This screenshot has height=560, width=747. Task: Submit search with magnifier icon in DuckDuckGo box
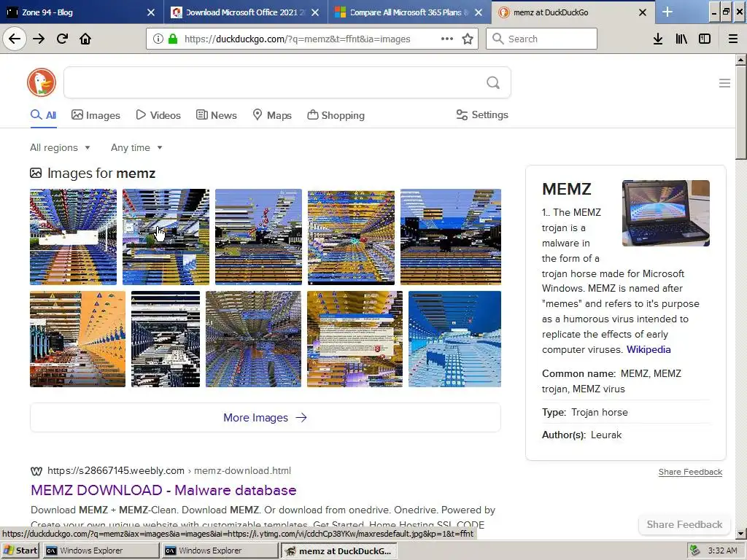tap(493, 82)
